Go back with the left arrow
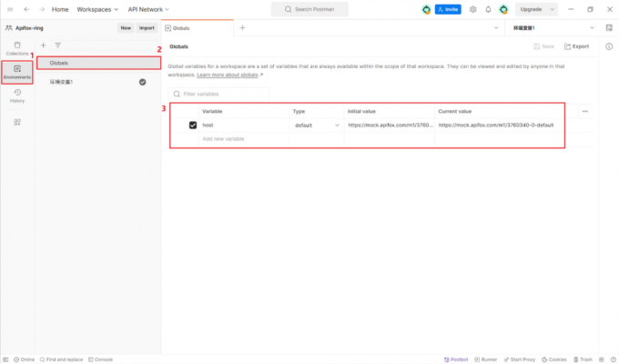This screenshot has width=619, height=364. pyautogui.click(x=26, y=9)
